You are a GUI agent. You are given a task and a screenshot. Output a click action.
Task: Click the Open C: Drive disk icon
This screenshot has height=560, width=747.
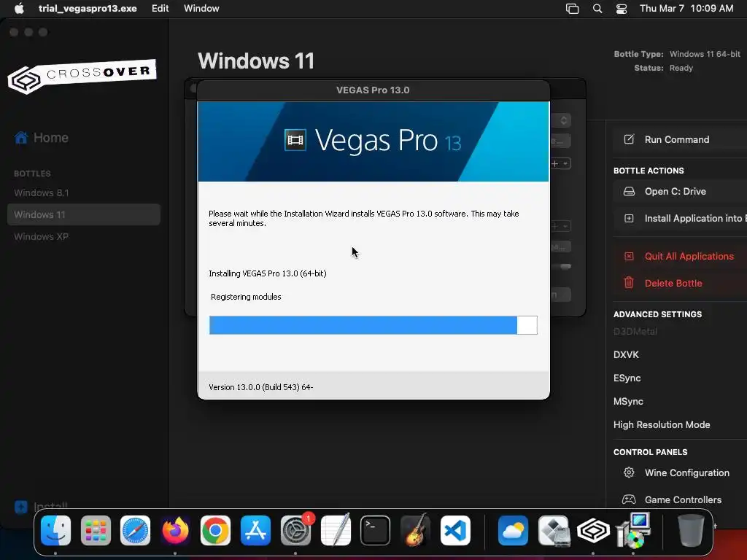[x=629, y=192]
